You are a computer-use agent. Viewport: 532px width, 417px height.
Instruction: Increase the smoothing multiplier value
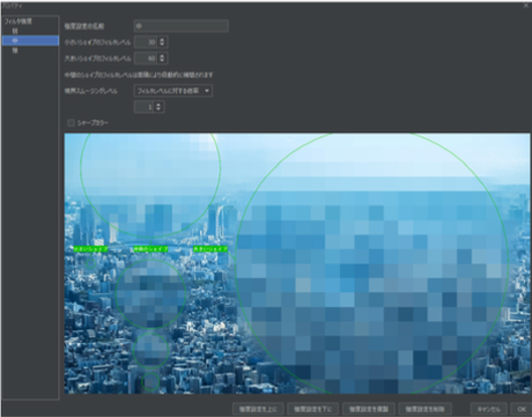pyautogui.click(x=159, y=104)
